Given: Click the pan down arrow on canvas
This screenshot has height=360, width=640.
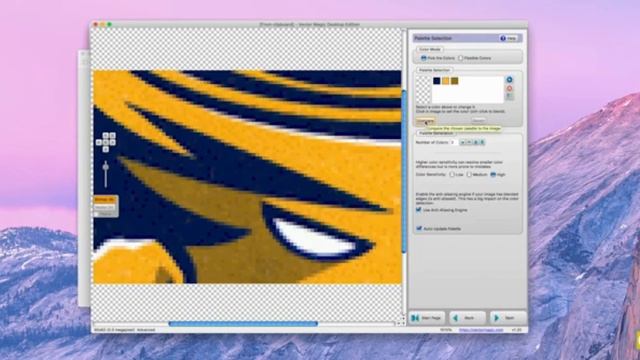Looking at the screenshot, I should [106, 149].
